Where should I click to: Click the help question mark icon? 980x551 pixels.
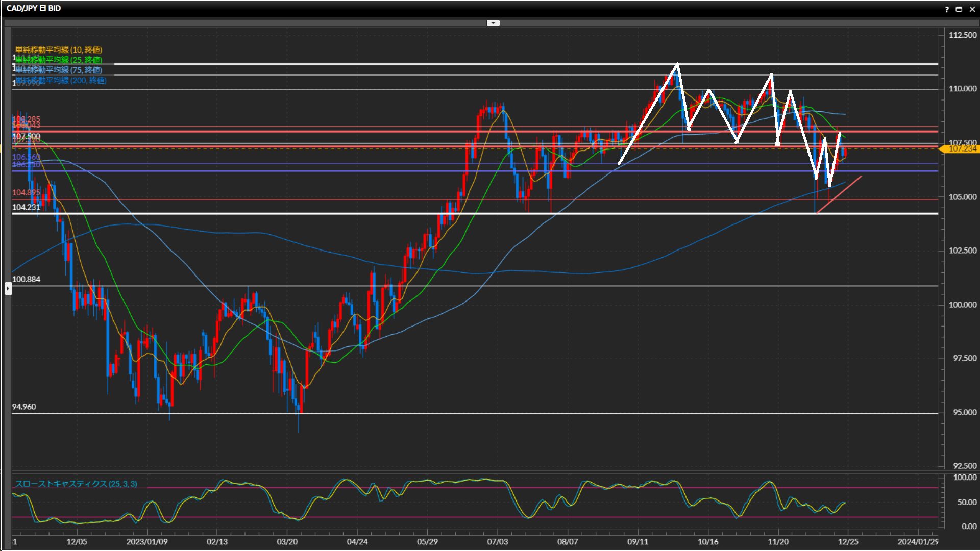[x=947, y=9]
